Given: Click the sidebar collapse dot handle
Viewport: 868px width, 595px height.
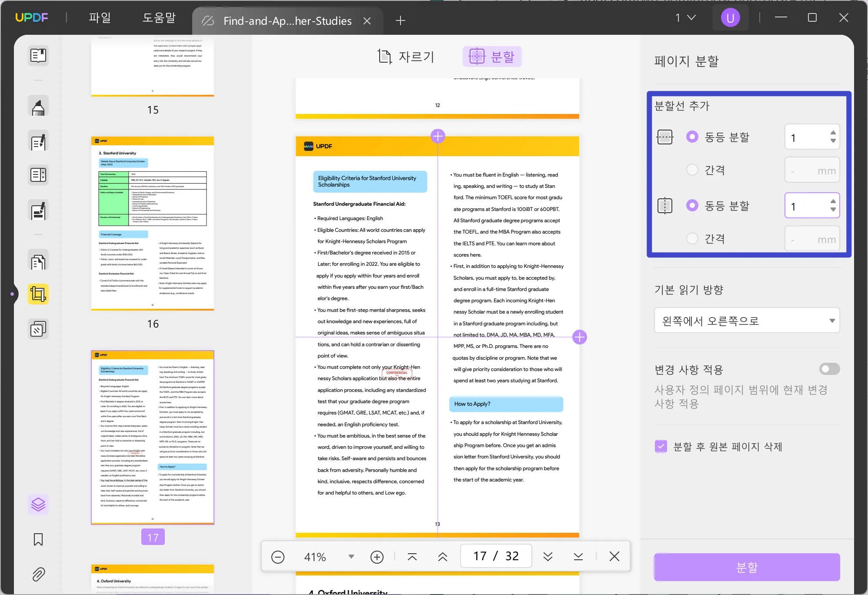Looking at the screenshot, I should point(12,294).
